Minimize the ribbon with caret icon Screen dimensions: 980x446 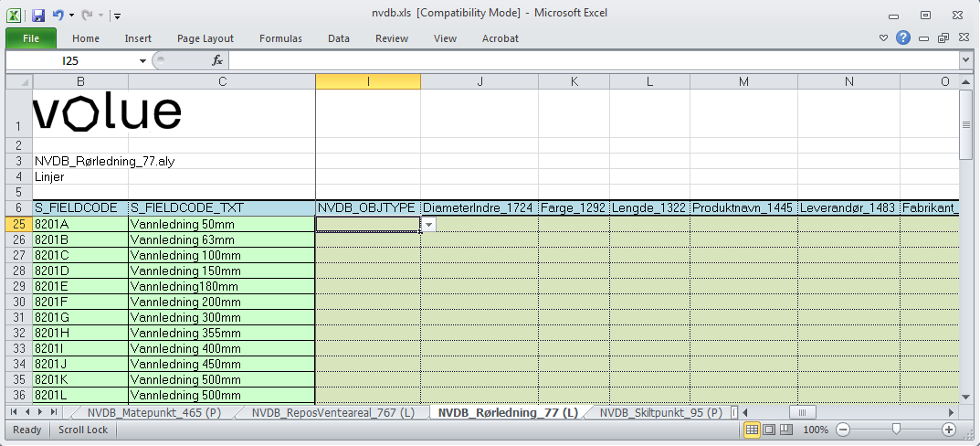[883, 38]
